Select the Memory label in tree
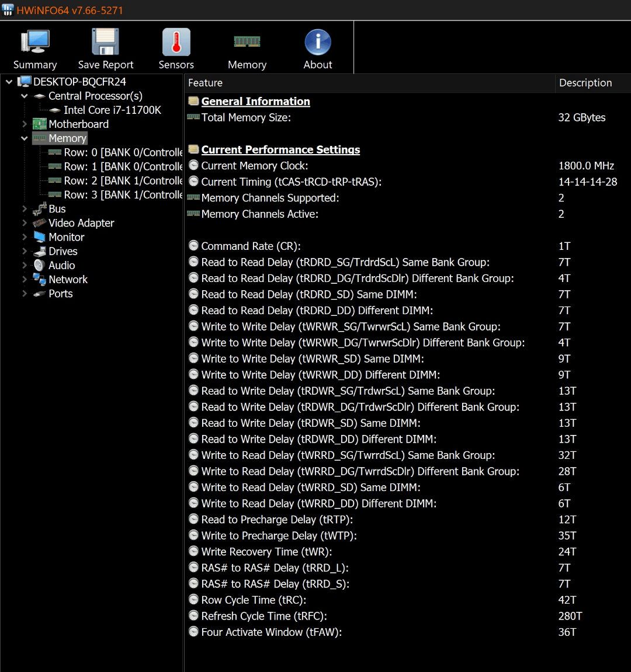Image resolution: width=631 pixels, height=672 pixels. click(67, 138)
